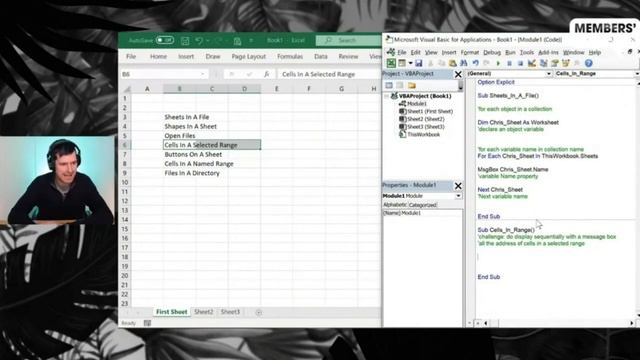The width and height of the screenshot is (640, 360).
Task: Click the Paste icon in VBA toolbar
Action: [x=452, y=63]
